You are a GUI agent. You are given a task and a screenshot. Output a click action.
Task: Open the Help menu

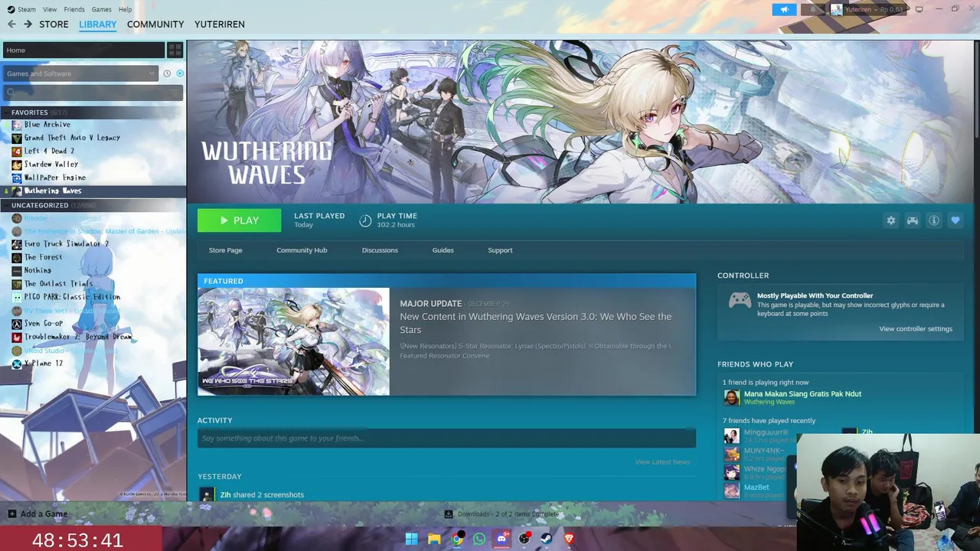[x=125, y=9]
